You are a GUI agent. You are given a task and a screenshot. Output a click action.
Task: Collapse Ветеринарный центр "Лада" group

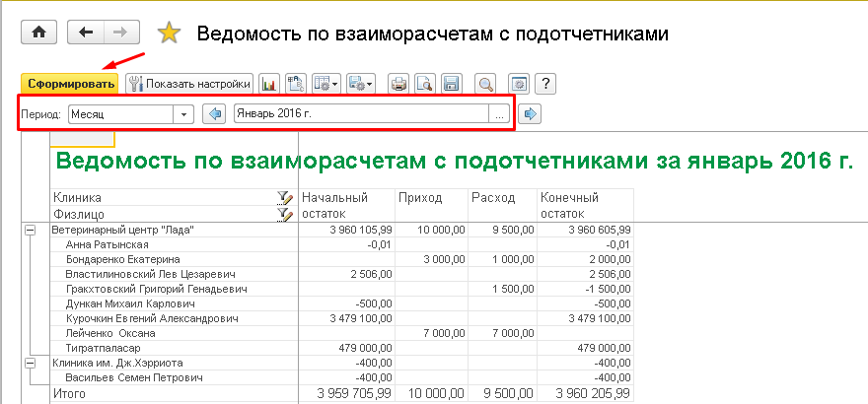pyautogui.click(x=29, y=230)
